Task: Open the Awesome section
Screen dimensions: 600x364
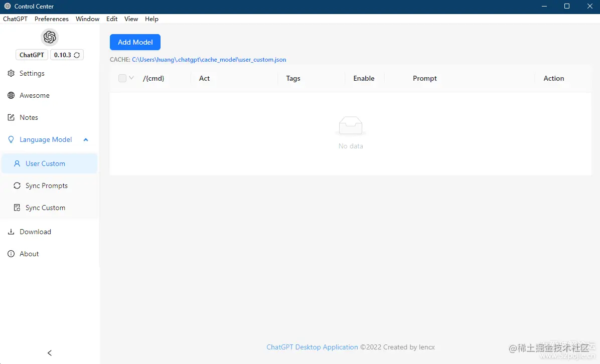Action: pos(50,96)
